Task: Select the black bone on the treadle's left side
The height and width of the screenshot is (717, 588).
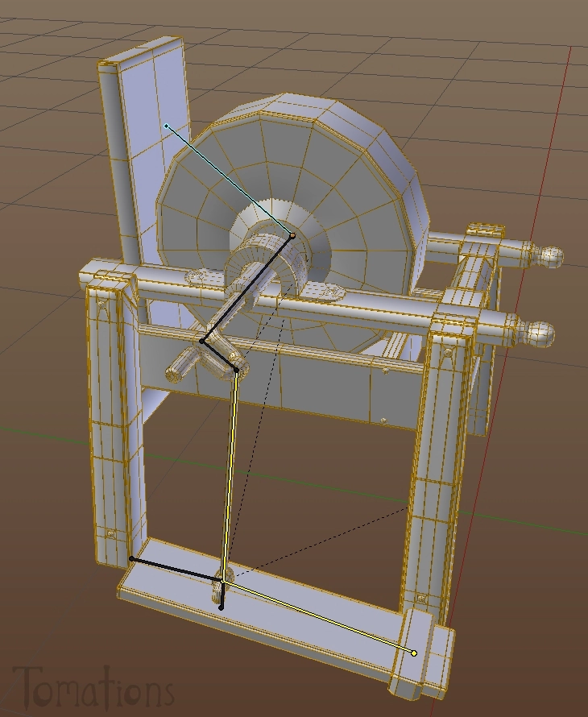Action: (176, 570)
